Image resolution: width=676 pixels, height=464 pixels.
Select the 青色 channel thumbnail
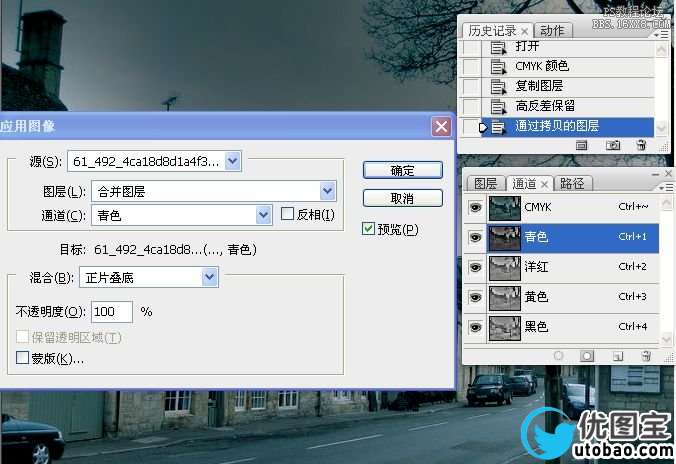click(x=504, y=238)
